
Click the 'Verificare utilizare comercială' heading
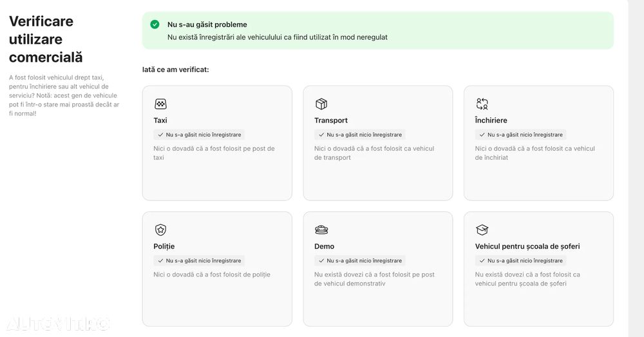click(x=46, y=39)
